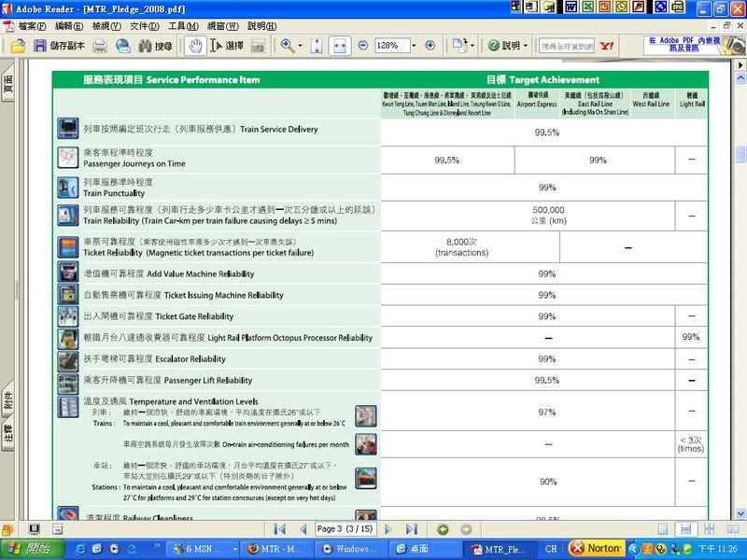747x560 pixels.
Task: Click the Fit Page height icon
Action: [x=317, y=46]
